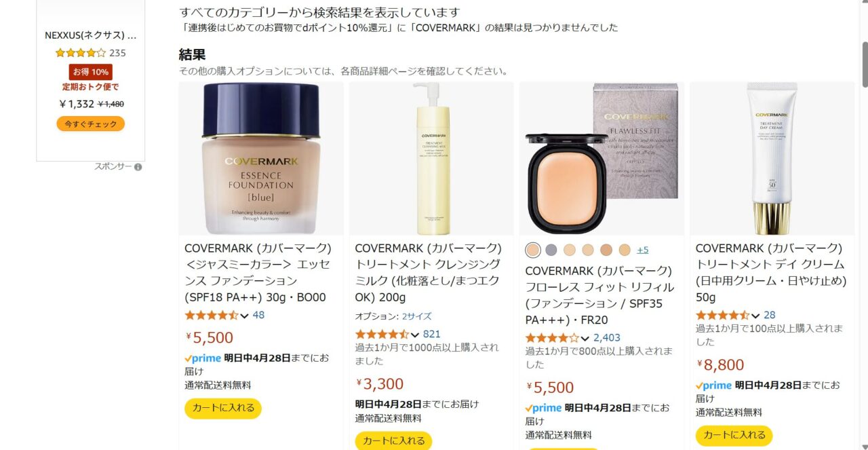The height and width of the screenshot is (450, 868).
Task: Open the 821 reviews link
Action: (x=432, y=334)
